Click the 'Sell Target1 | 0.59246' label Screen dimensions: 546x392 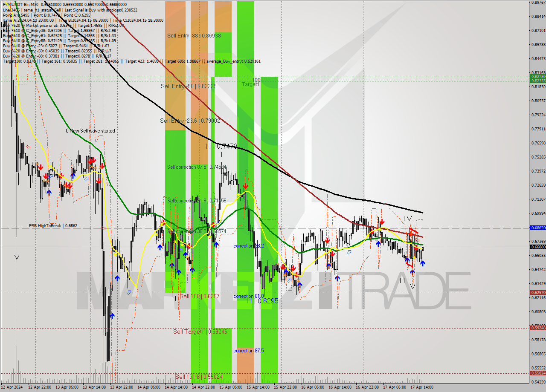point(200,331)
